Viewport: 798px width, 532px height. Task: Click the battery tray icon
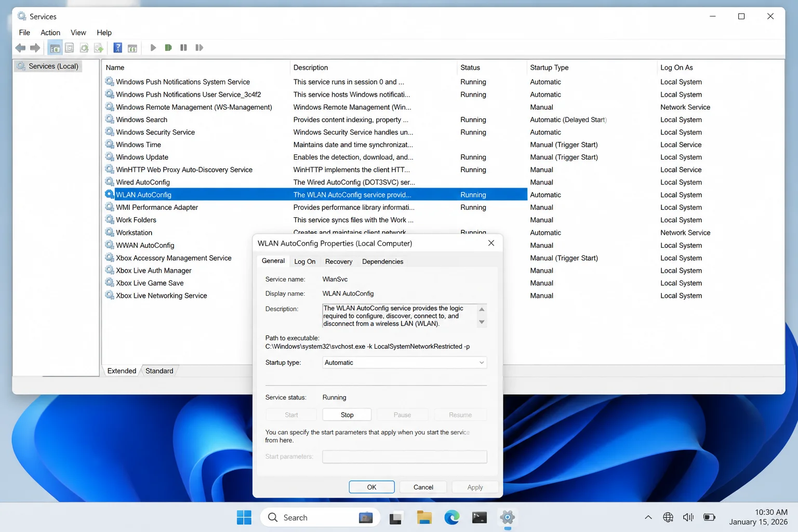(x=709, y=517)
